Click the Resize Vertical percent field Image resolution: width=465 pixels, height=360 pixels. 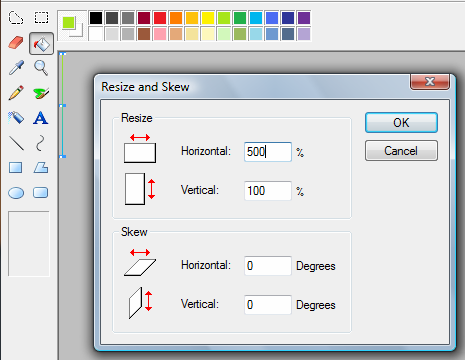(268, 191)
